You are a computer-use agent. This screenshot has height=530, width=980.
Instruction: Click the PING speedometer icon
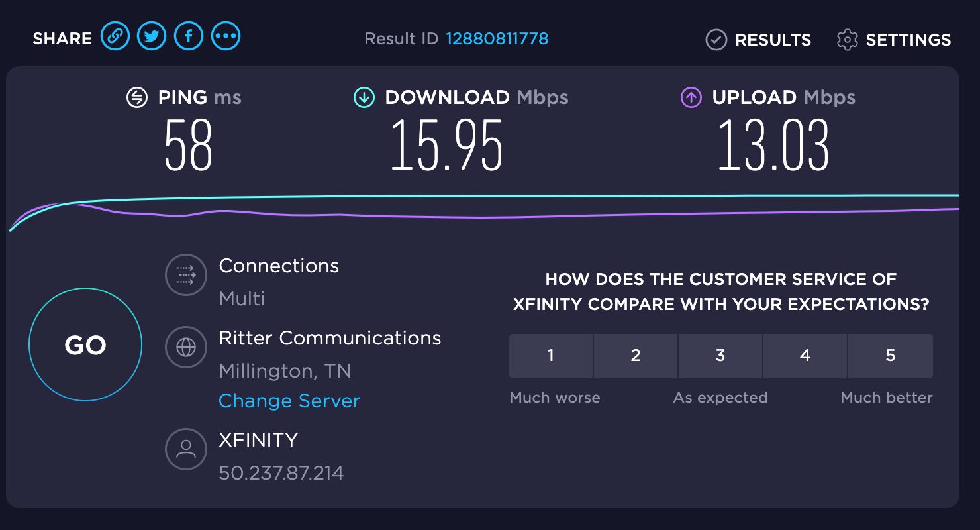tap(138, 97)
